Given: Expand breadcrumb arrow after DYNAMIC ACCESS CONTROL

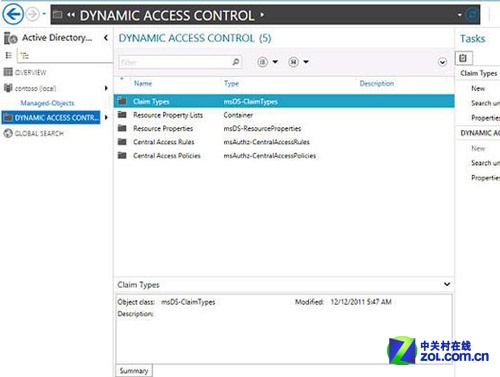Looking at the screenshot, I should [x=262, y=15].
